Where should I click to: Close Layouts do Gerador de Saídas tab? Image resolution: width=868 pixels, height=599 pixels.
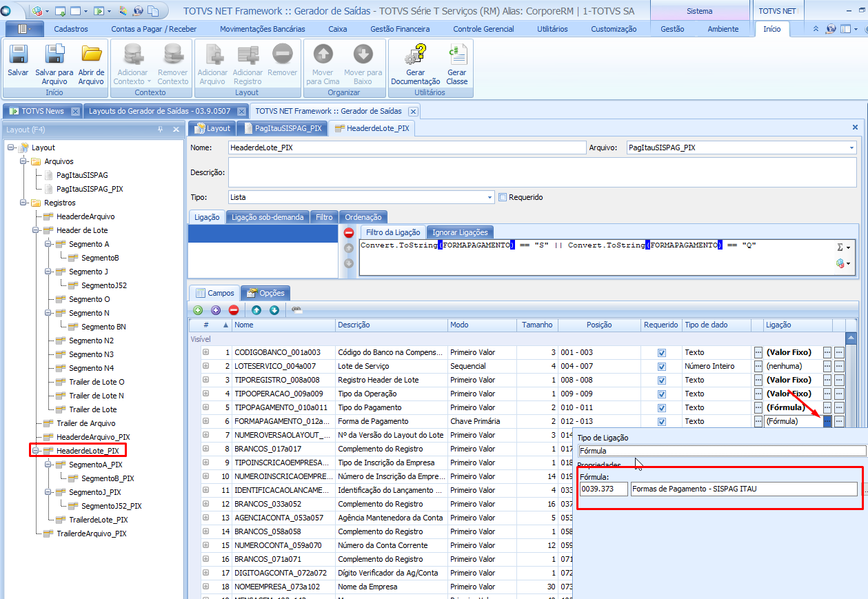[x=241, y=111]
